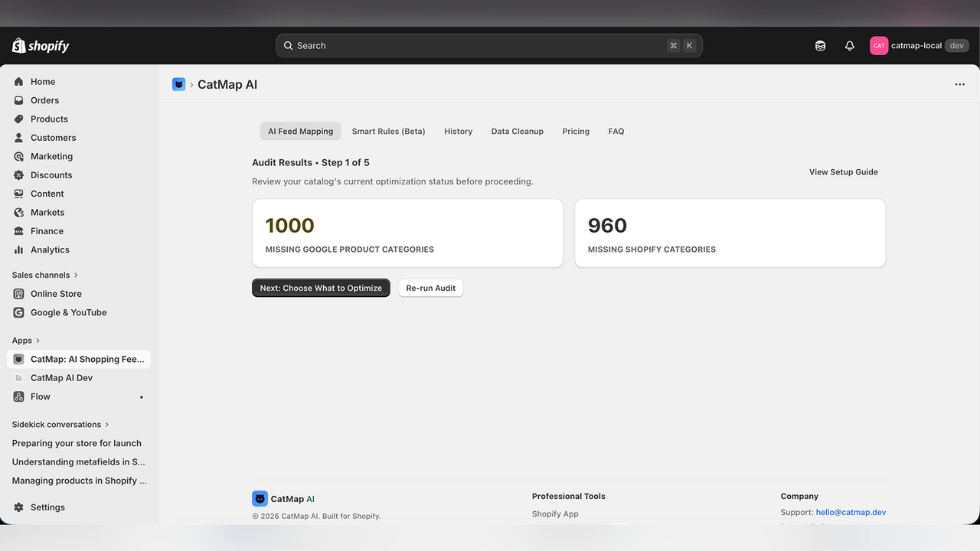Viewport: 980px width, 551px height.
Task: Switch to the FAQ tab
Action: pyautogui.click(x=616, y=132)
